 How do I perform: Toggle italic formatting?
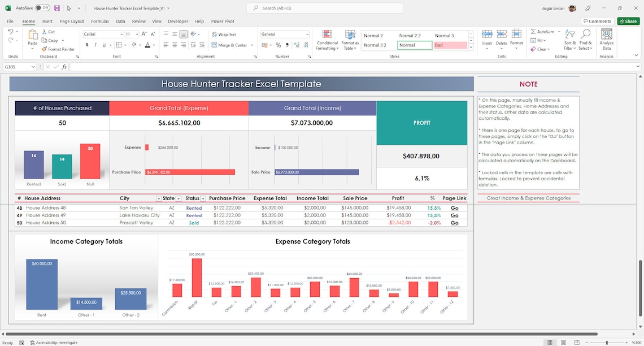pos(94,45)
